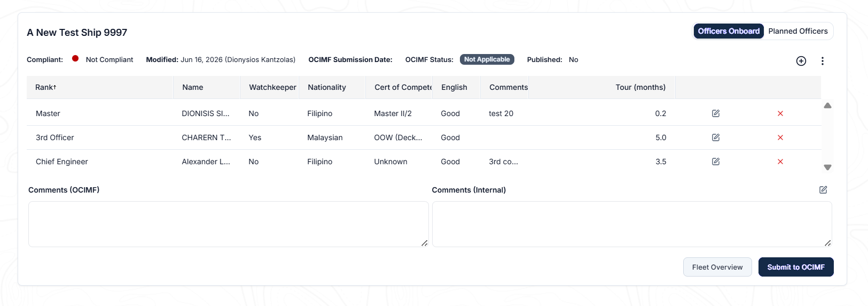Open the three-dot more options menu
This screenshot has width=868, height=306.
pyautogui.click(x=822, y=61)
